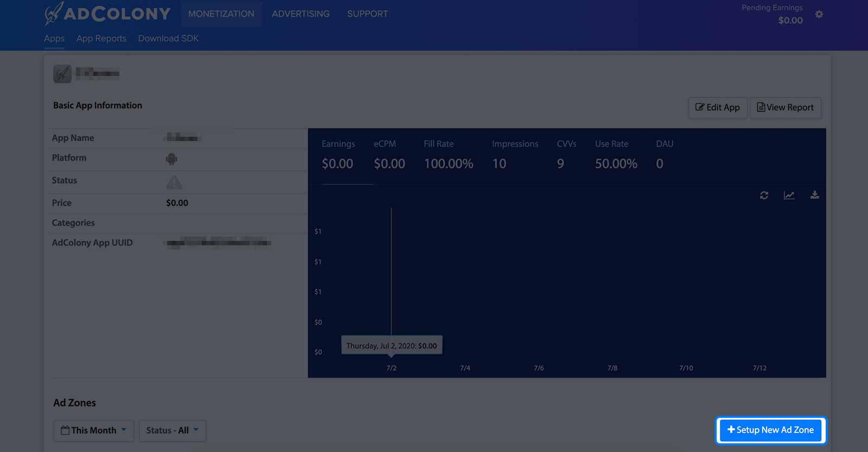Click the 7/8 date label on chart

click(612, 368)
